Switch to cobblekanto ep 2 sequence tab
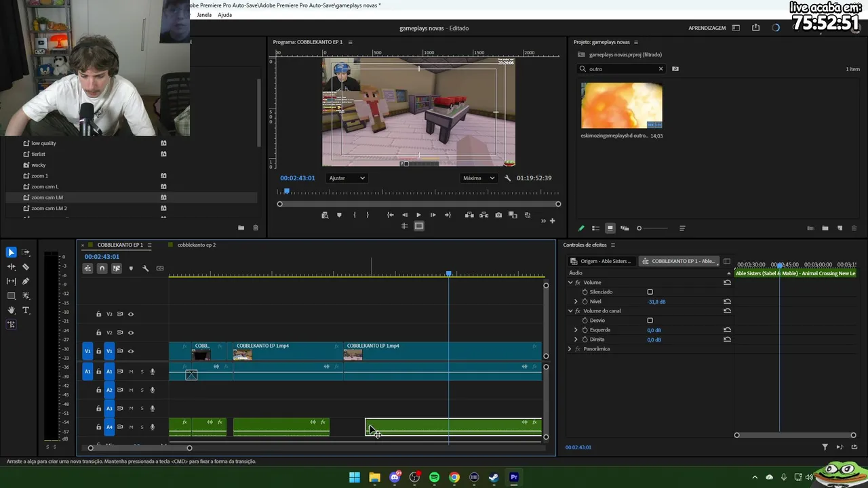 (x=197, y=245)
